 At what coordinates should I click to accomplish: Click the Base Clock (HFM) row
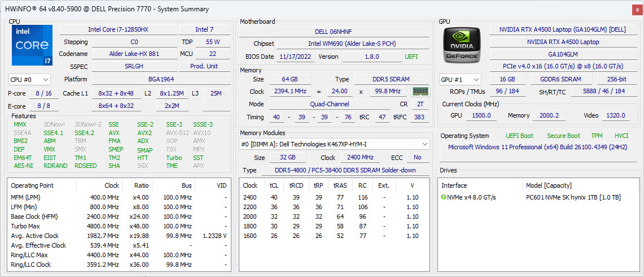pos(119,217)
